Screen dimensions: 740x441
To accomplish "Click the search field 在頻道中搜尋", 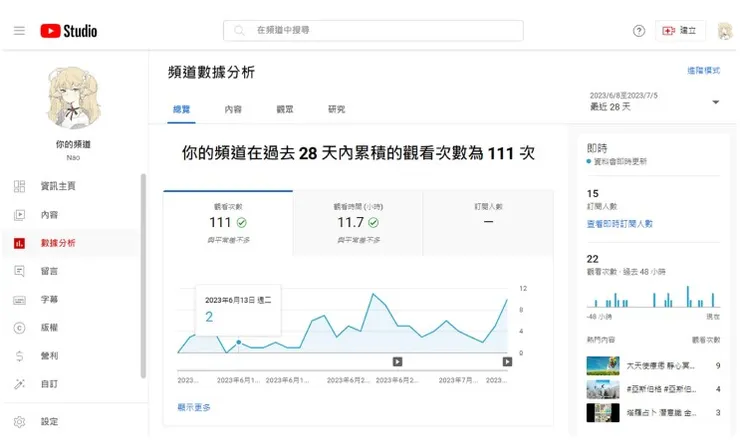I will point(373,30).
